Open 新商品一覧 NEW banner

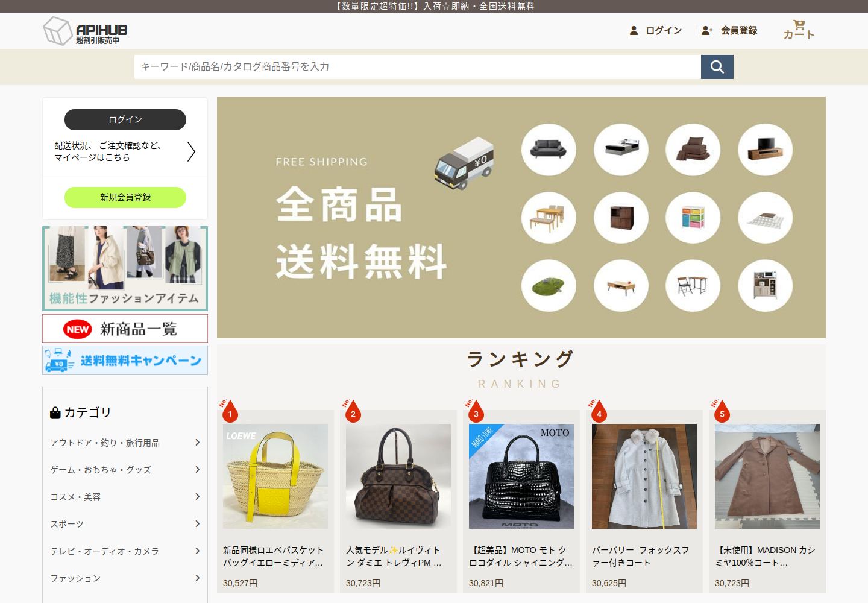(125, 329)
